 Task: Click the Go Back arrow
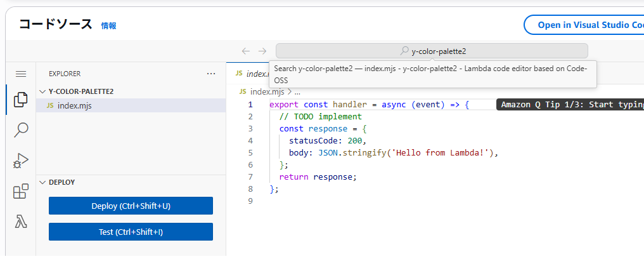[246, 51]
